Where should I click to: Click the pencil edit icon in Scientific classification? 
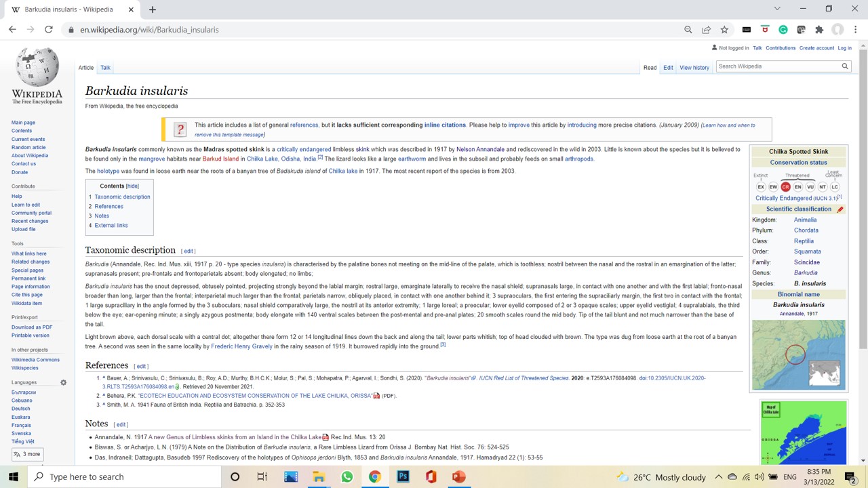point(840,209)
